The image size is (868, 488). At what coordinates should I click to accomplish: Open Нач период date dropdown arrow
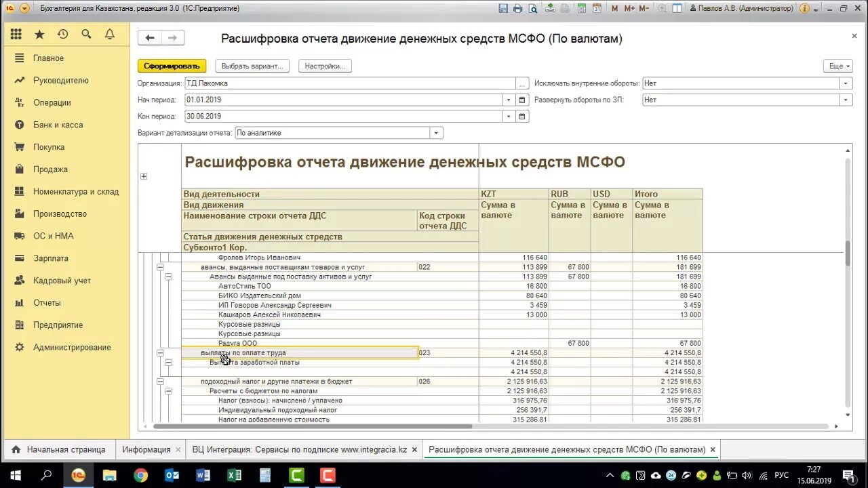point(509,100)
